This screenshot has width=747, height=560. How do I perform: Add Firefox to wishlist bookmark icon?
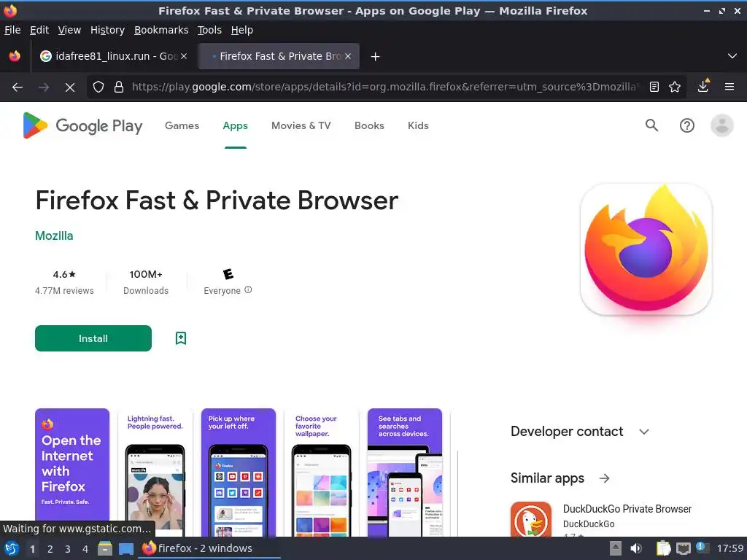(x=181, y=338)
